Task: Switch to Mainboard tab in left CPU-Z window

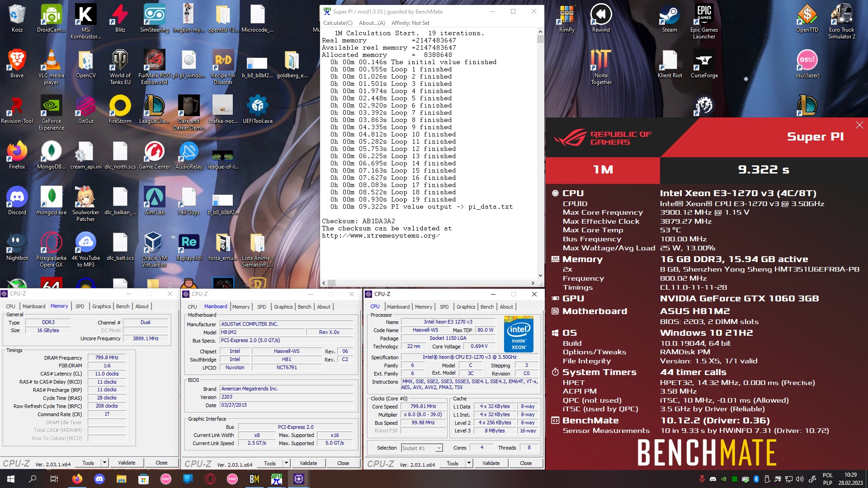Action: [x=34, y=306]
